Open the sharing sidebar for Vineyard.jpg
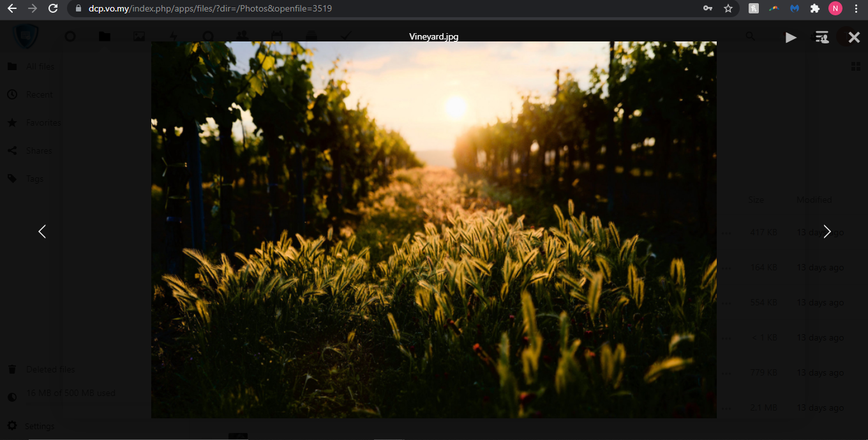868x440 pixels. [822, 38]
